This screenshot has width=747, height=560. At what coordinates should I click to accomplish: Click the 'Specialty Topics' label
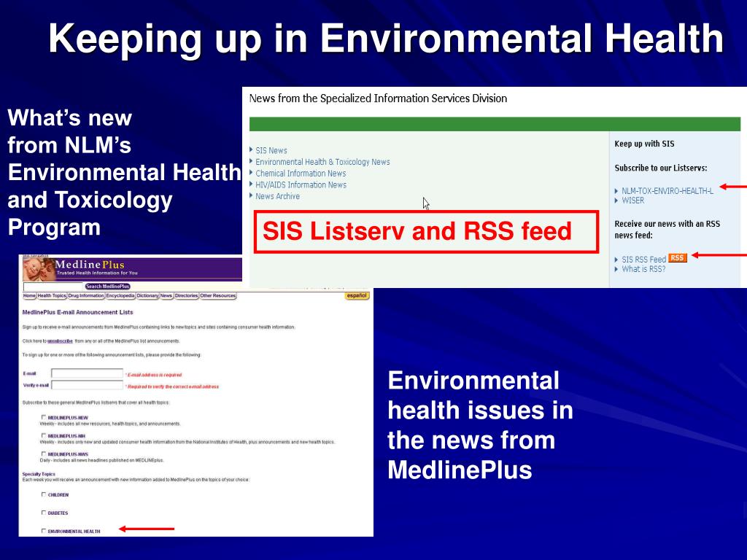(39, 474)
